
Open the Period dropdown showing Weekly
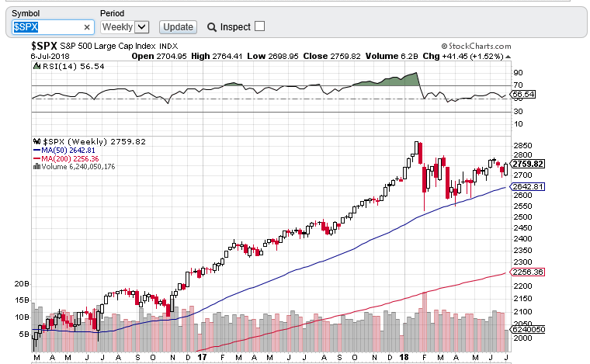click(x=125, y=27)
